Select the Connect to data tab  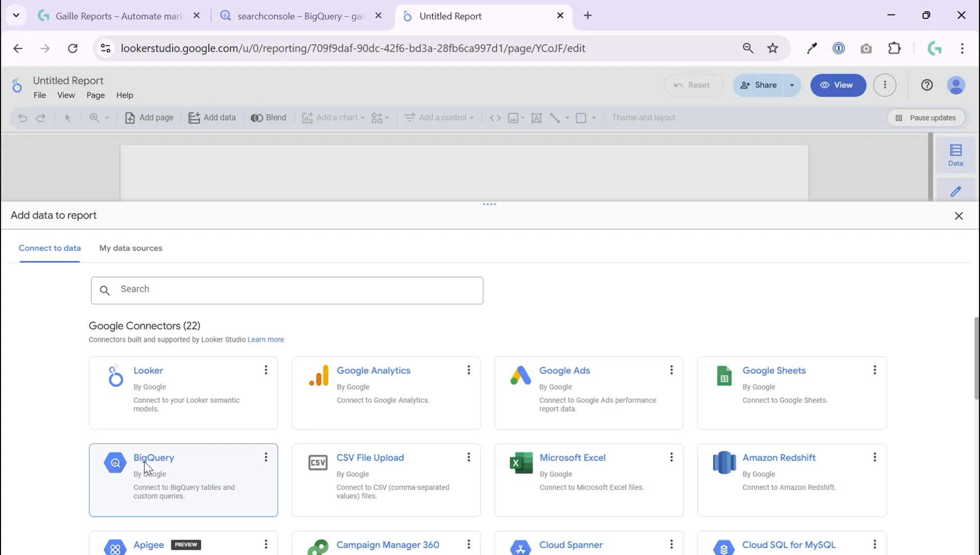point(50,248)
